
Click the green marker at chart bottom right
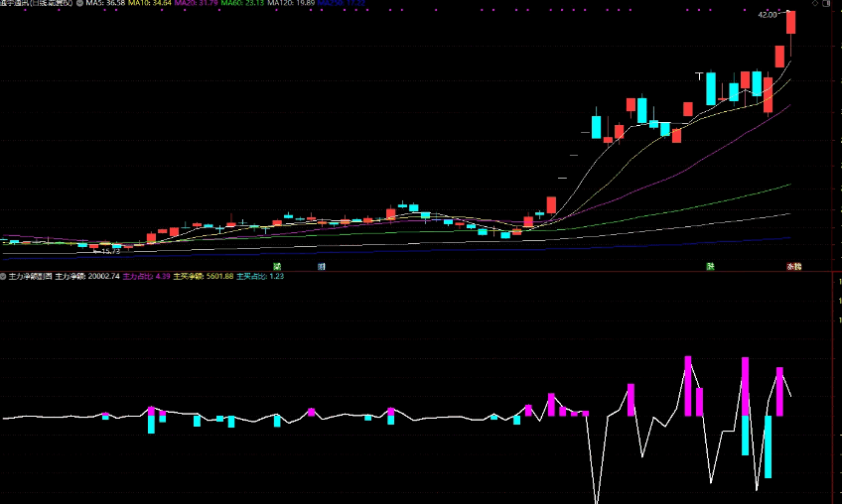pyautogui.click(x=711, y=266)
